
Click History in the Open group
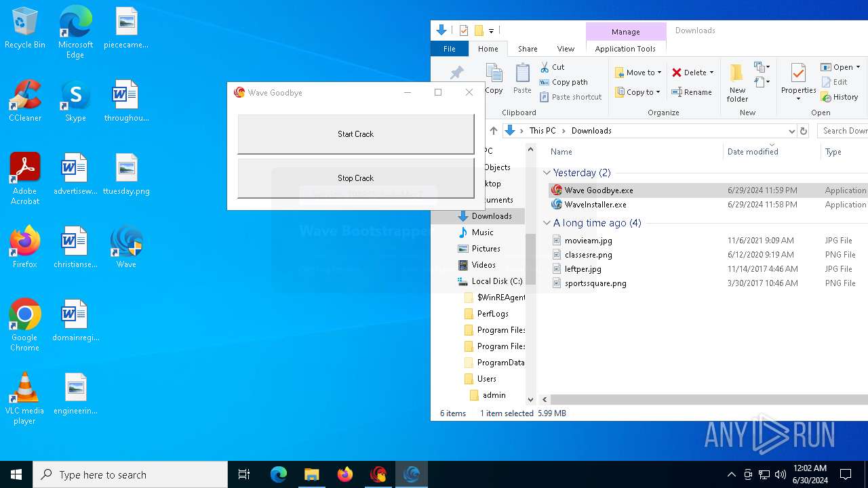(840, 97)
